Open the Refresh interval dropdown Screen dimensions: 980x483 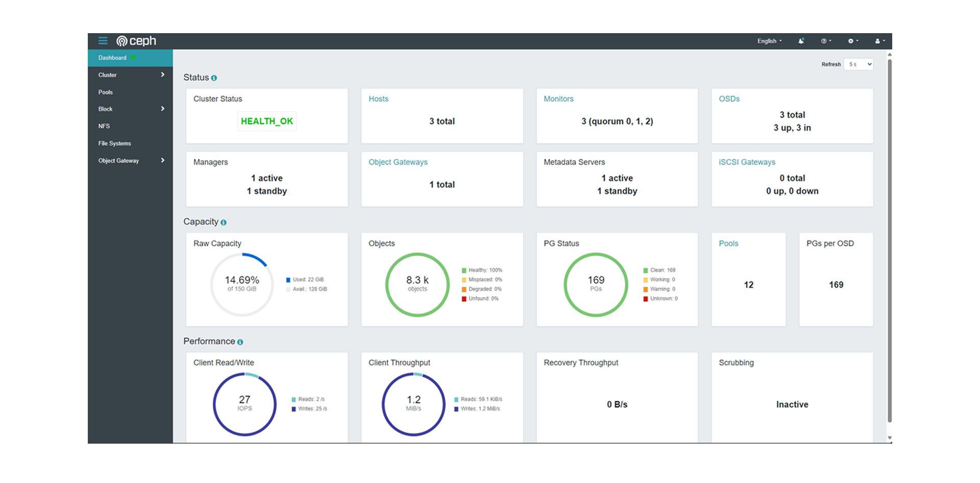pos(859,64)
